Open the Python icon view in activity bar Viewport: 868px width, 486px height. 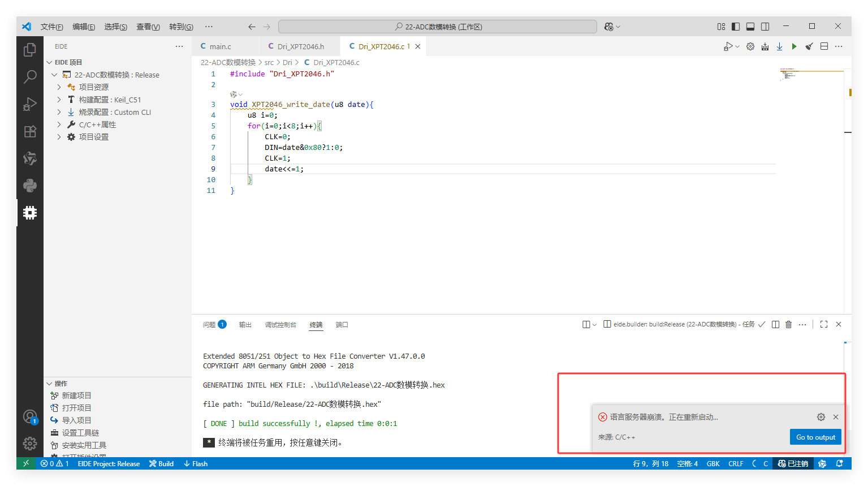click(x=30, y=186)
